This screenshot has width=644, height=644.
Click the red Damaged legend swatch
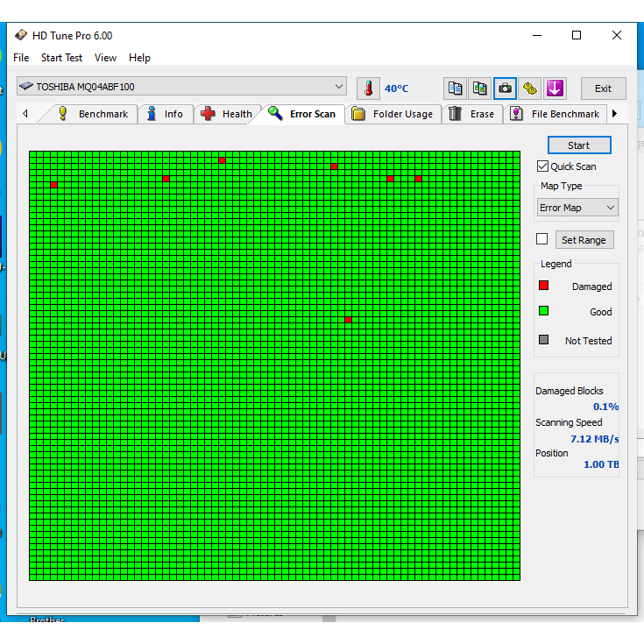point(543,286)
